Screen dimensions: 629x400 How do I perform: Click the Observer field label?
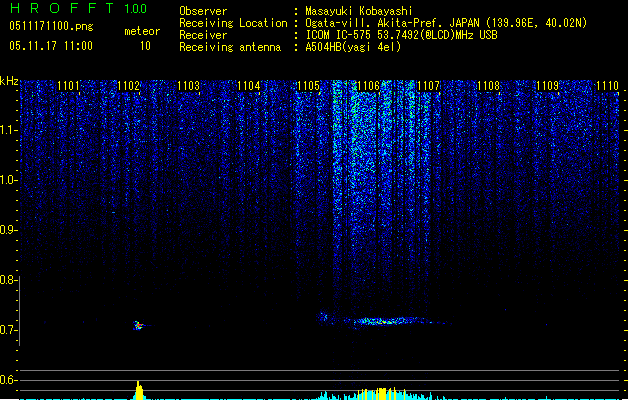click(203, 11)
